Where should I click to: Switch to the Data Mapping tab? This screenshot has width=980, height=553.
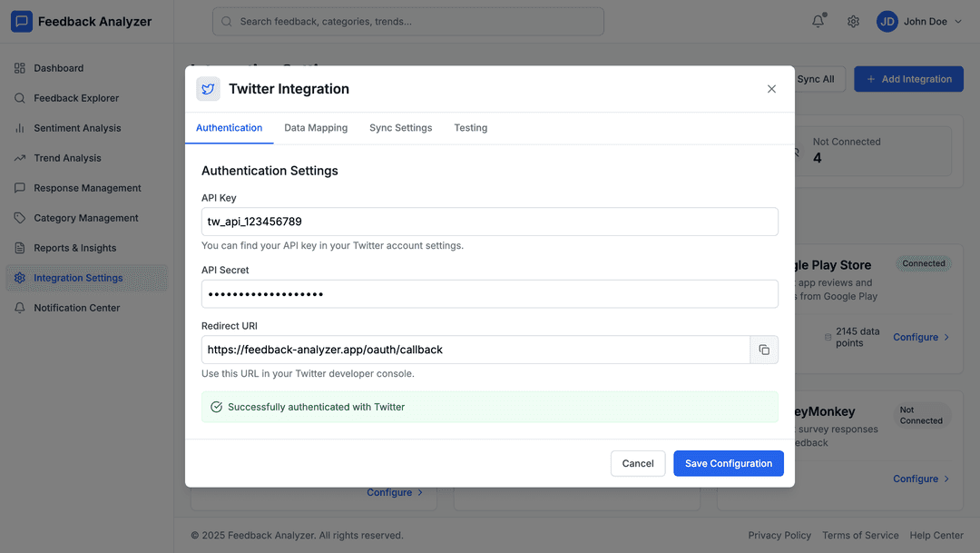pos(316,128)
